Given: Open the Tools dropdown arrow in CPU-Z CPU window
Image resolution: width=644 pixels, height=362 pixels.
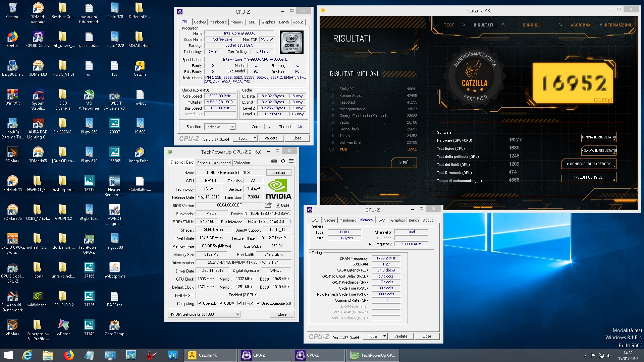Looking at the screenshot, I should tap(255, 138).
